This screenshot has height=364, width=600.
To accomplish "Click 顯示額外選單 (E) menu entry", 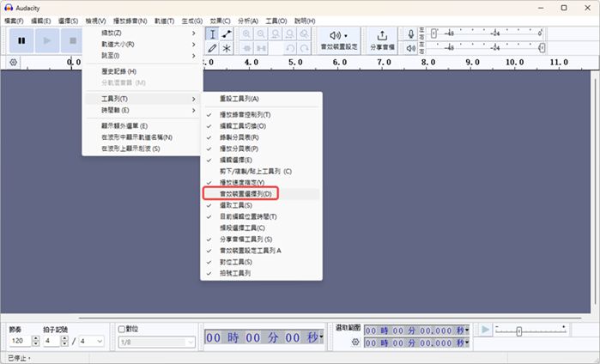I will click(142, 126).
